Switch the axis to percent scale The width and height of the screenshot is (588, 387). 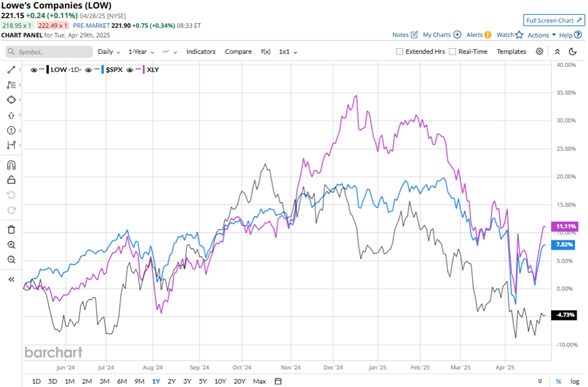559,381
